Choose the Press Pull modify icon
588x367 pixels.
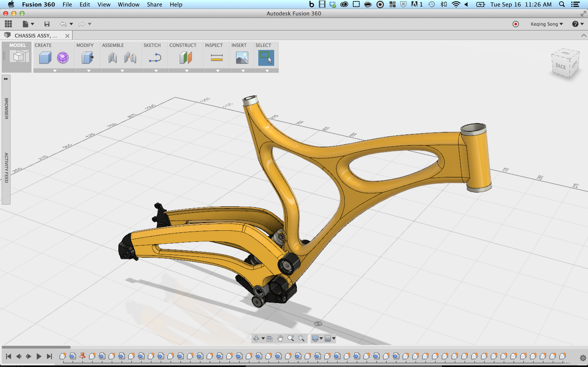tap(87, 58)
